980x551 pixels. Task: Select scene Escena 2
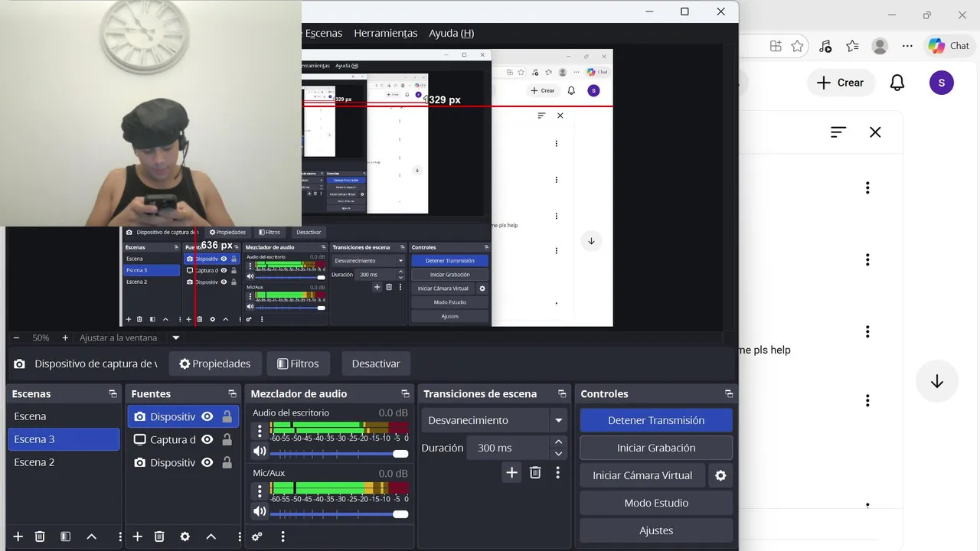point(64,462)
